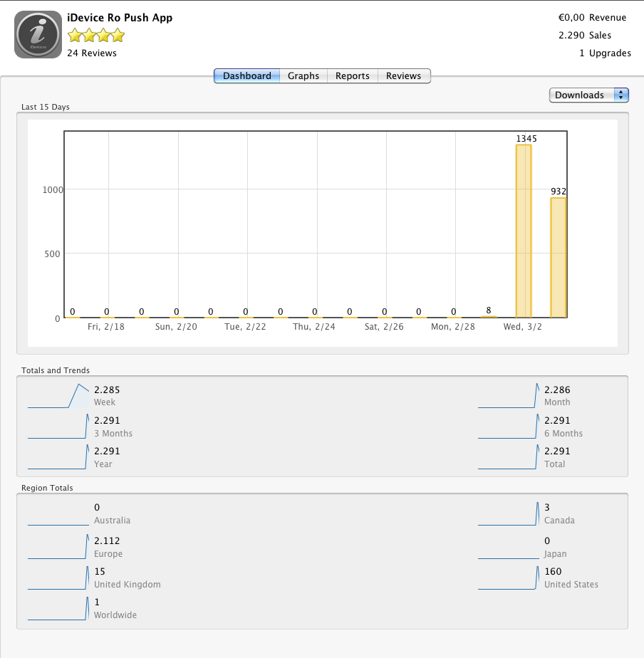Click the 160 United States value

point(553,572)
